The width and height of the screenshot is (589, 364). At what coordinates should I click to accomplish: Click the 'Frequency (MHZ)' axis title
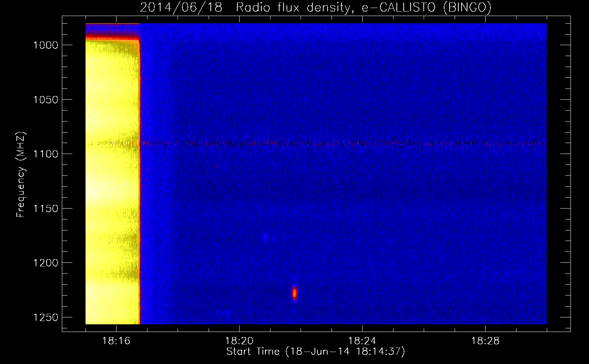click(x=21, y=175)
